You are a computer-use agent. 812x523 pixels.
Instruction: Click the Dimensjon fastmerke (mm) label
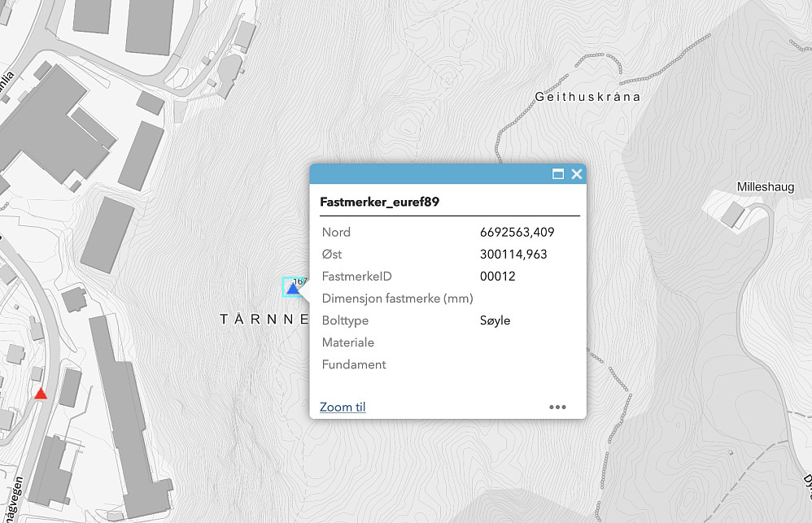point(397,299)
